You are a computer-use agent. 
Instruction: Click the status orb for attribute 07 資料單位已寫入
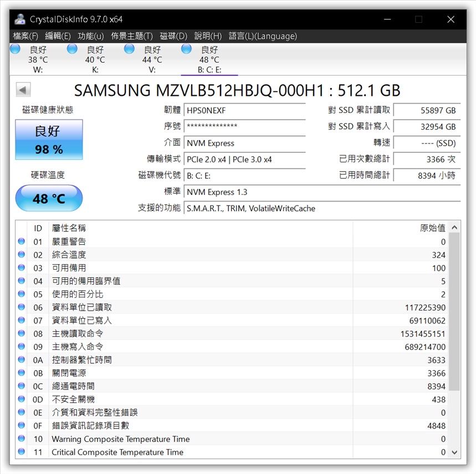21,320
